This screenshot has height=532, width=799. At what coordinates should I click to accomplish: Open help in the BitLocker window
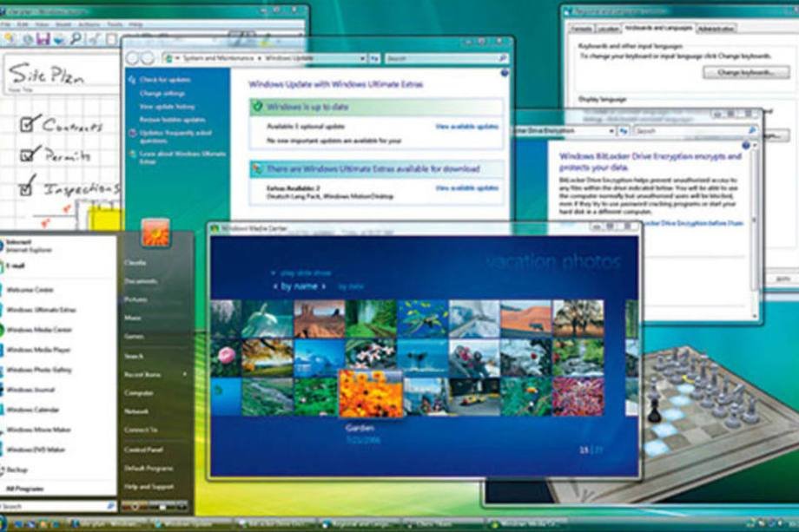[746, 146]
